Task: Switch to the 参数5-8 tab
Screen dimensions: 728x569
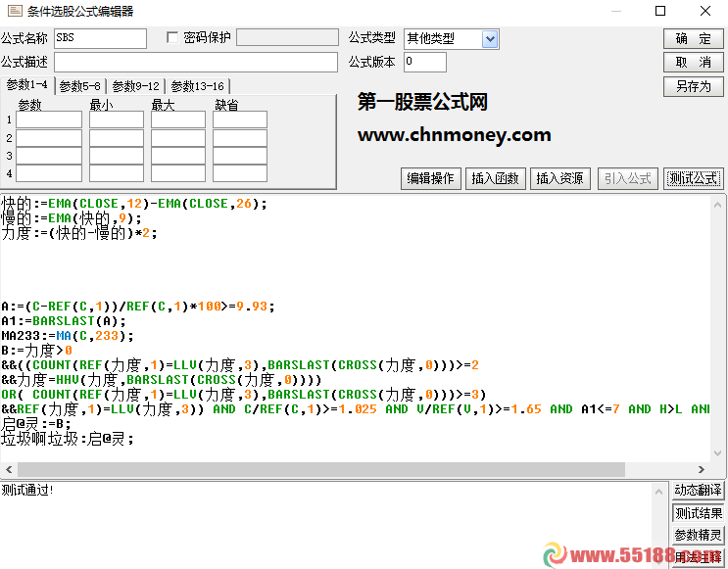Action: (80, 86)
